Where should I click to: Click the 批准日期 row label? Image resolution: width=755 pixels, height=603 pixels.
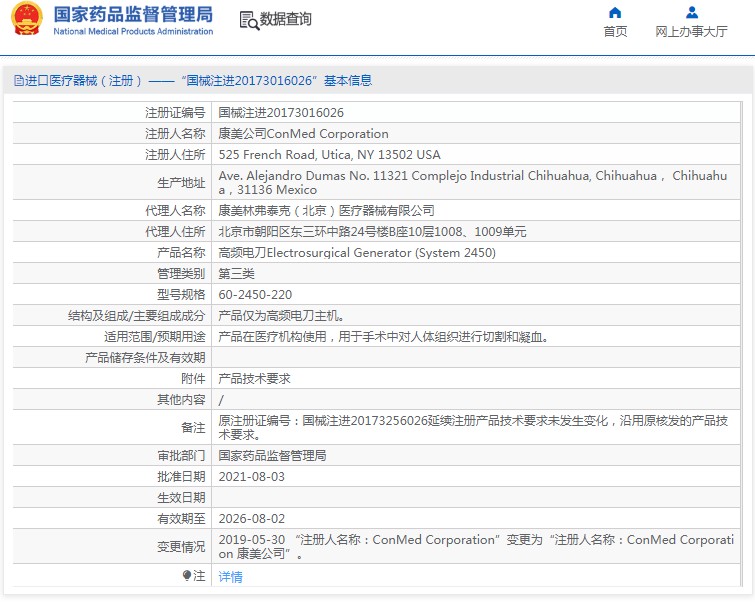181,477
